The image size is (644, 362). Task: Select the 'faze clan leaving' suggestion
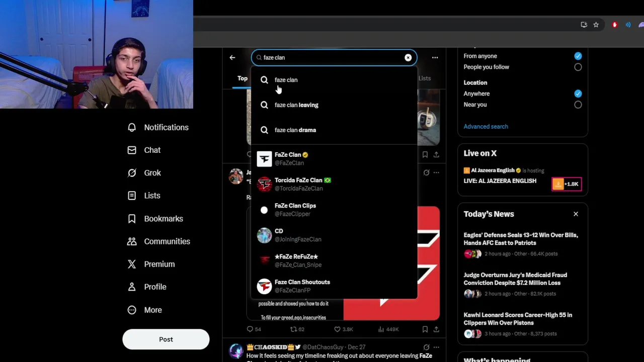pos(334,105)
